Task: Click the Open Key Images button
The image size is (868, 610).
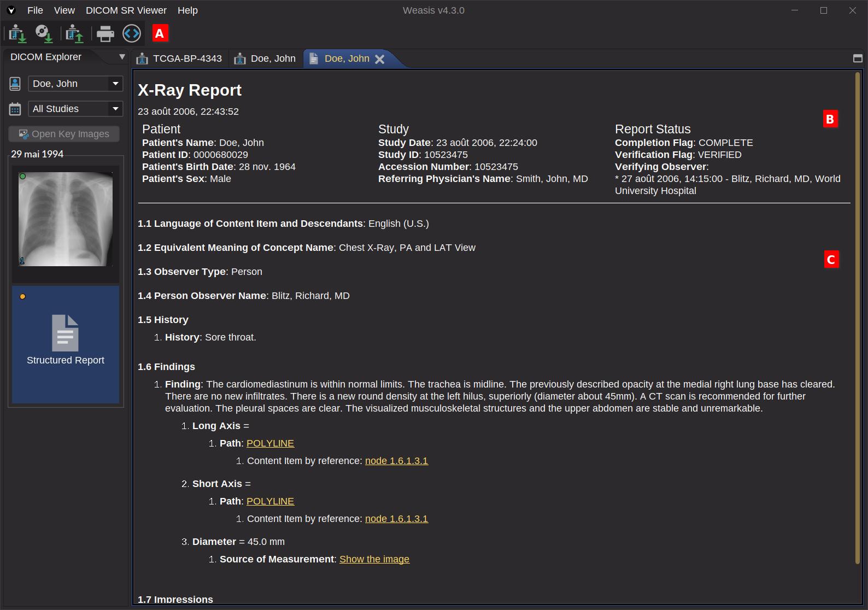Action: tap(64, 134)
